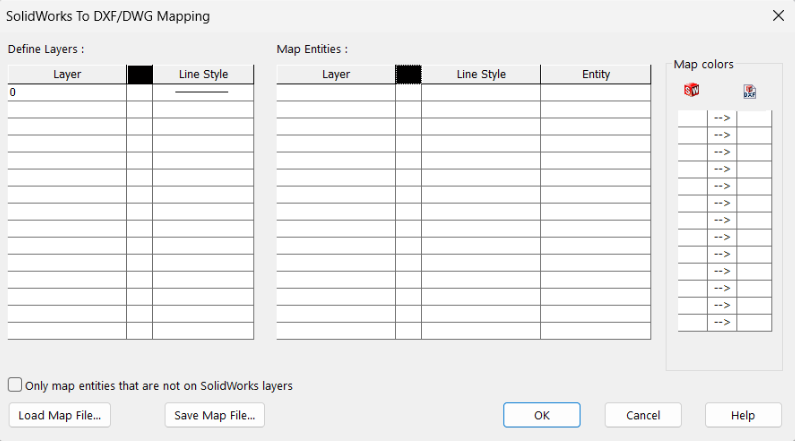The width and height of the screenshot is (795, 441).
Task: Click Line Style header in Define Layers
Action: coord(203,74)
